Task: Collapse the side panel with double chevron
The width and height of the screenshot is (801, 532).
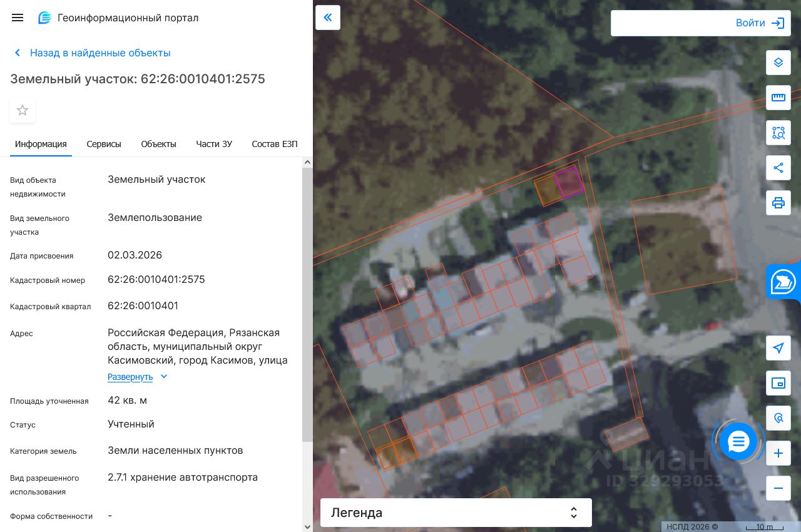Action: (328, 18)
